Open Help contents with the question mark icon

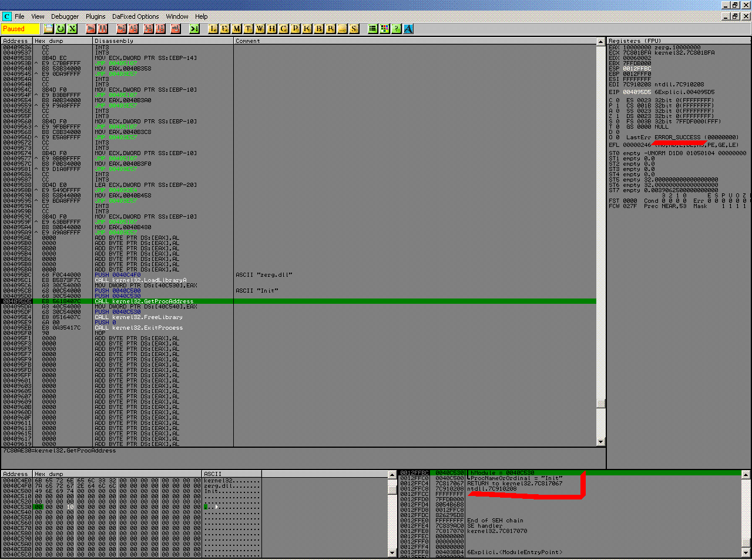point(397,28)
